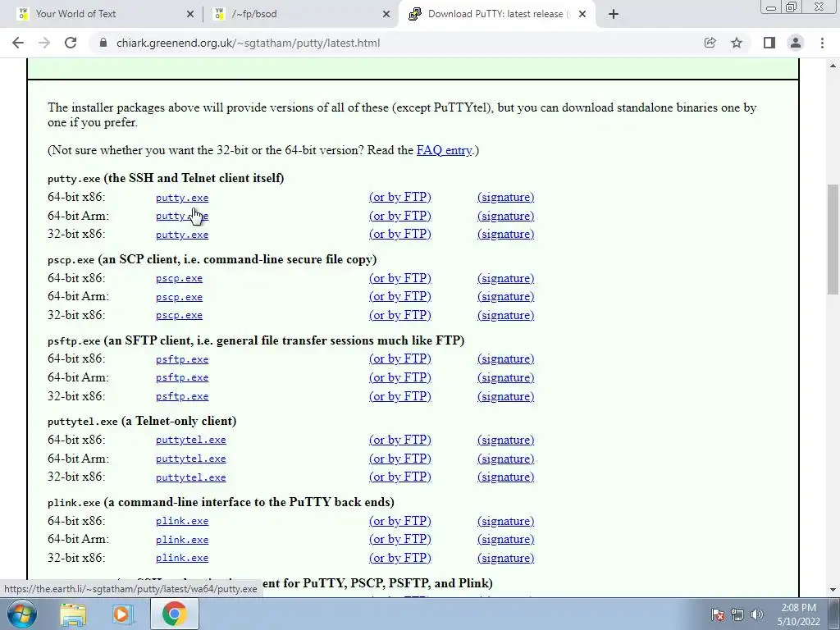Open FTP link for 64-bit x86 putty.exe
This screenshot has height=630, width=840.
tap(400, 197)
